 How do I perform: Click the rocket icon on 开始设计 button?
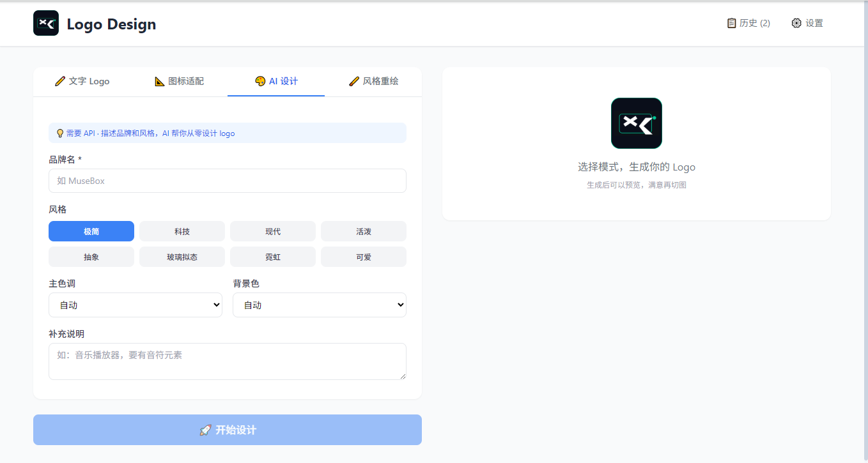[205, 430]
